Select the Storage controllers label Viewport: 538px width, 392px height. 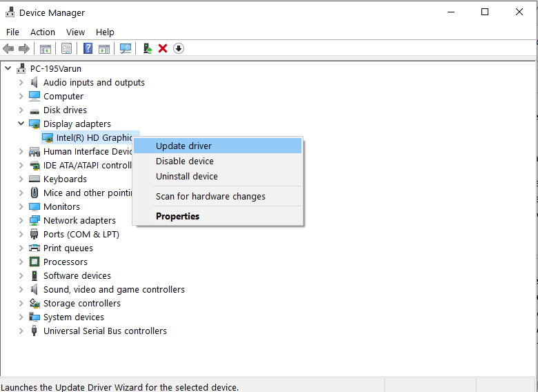[x=82, y=304]
